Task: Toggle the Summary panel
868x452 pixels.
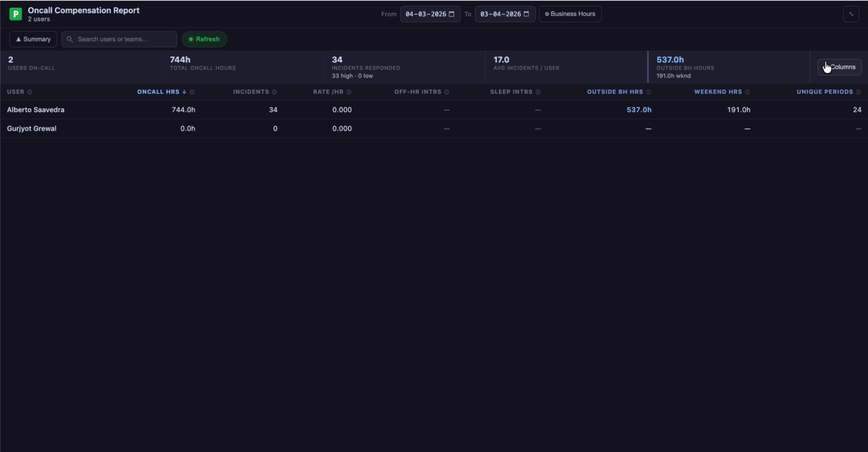Action: click(33, 39)
